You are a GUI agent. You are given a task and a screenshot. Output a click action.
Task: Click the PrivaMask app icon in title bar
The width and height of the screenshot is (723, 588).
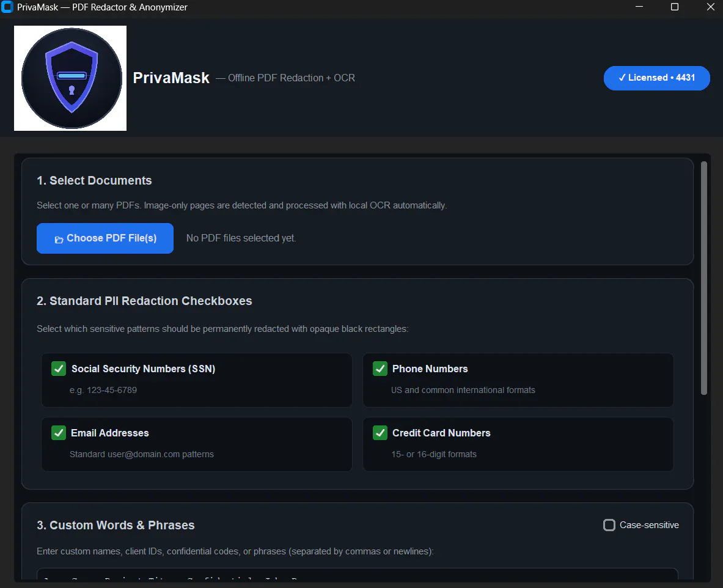(x=7, y=7)
